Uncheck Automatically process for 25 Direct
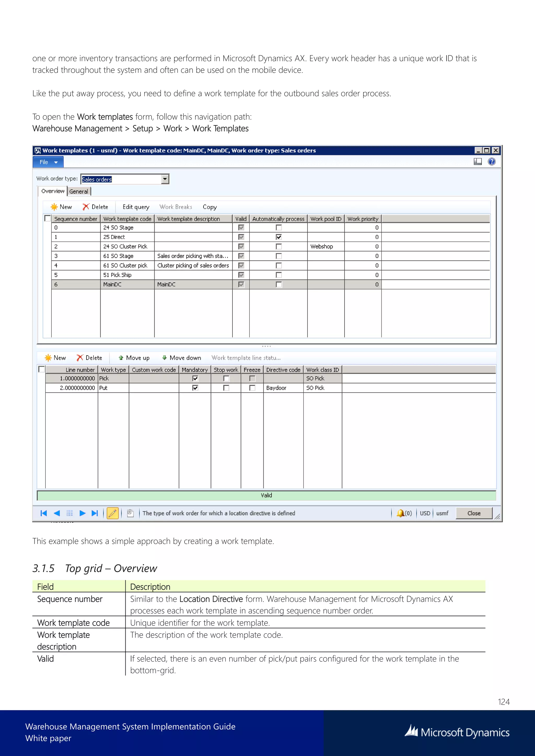 tap(279, 237)
